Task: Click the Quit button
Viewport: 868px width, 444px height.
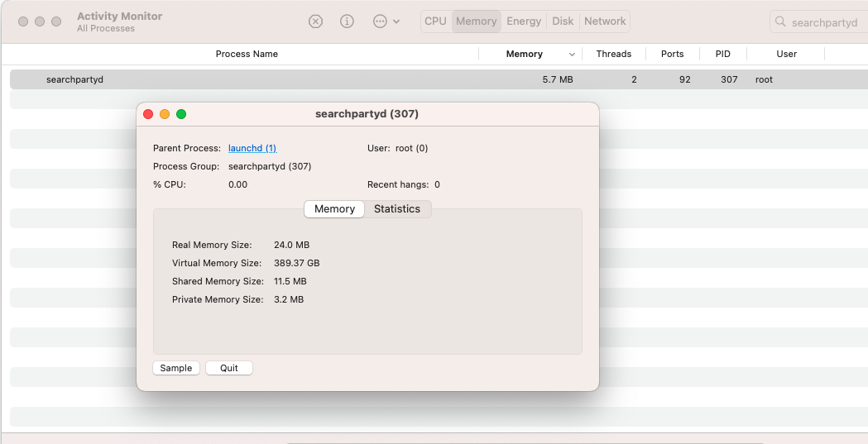Action: [229, 368]
